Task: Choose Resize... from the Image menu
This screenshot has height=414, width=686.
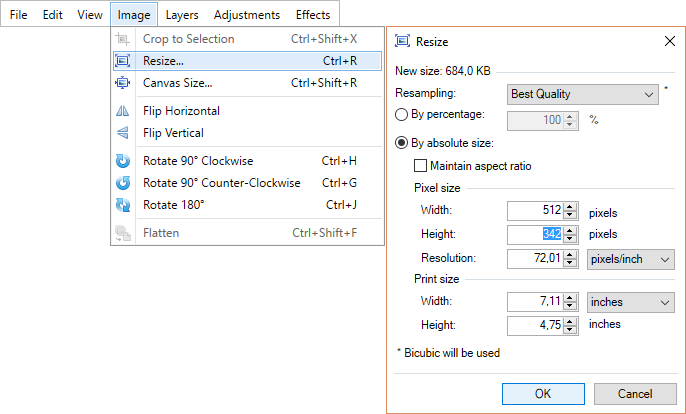Action: 248,61
